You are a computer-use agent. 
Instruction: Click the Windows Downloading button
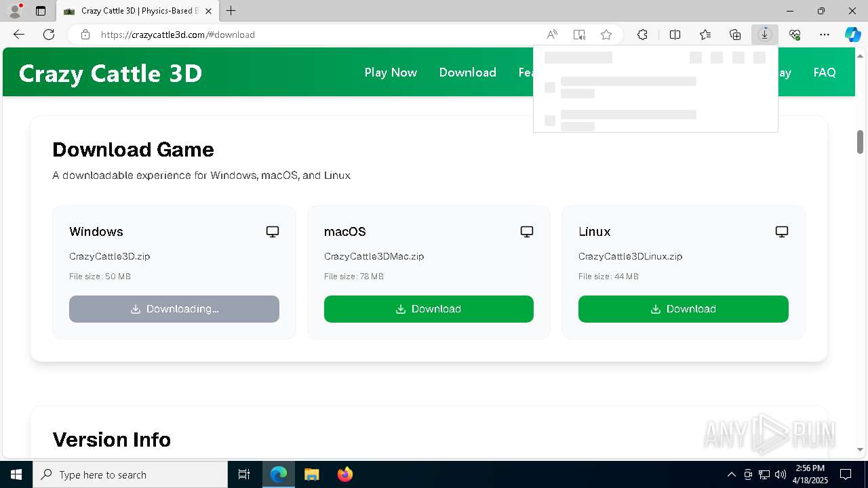(174, 309)
